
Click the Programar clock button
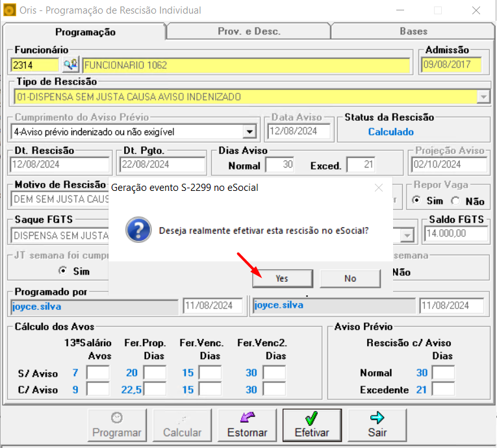tap(117, 425)
